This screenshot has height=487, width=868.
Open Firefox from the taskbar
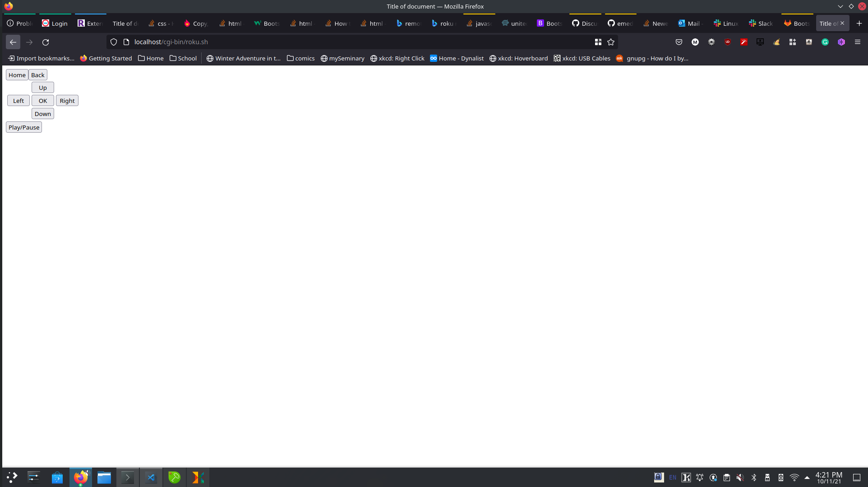click(x=81, y=477)
